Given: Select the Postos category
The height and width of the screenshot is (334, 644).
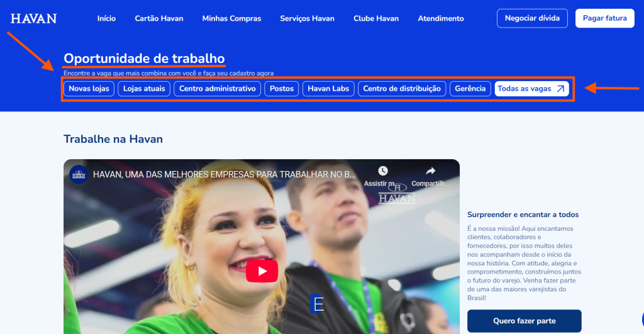Looking at the screenshot, I should (281, 89).
